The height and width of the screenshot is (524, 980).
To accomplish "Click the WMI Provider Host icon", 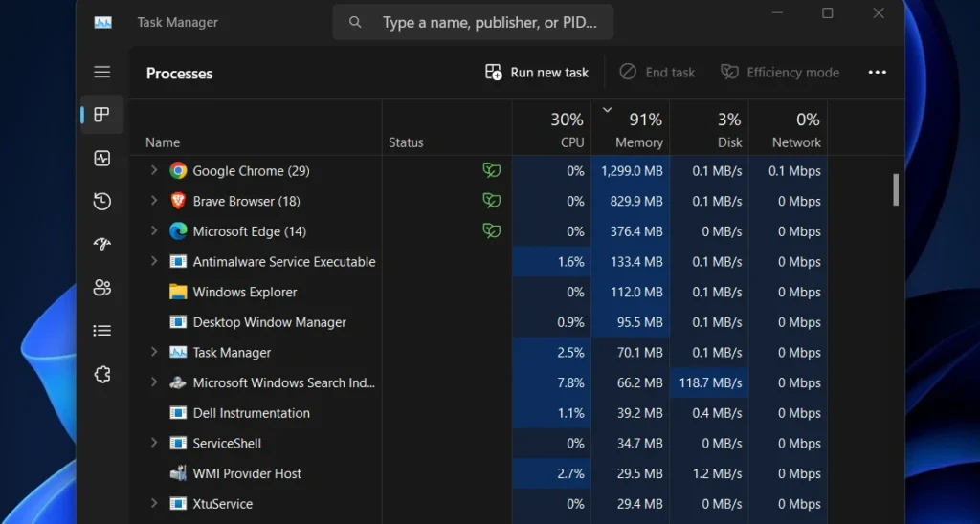I will coord(178,473).
